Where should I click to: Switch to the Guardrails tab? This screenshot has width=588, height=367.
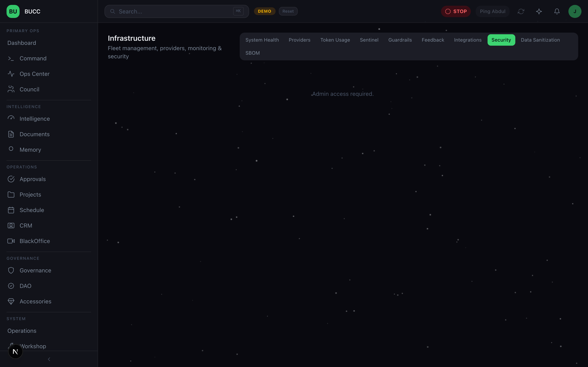pyautogui.click(x=400, y=40)
